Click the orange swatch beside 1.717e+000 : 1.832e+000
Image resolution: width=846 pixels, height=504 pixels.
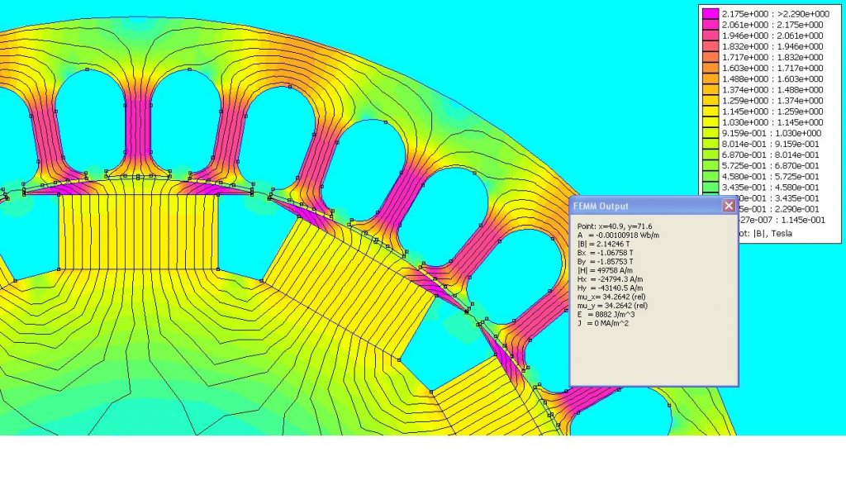pyautogui.click(x=711, y=57)
